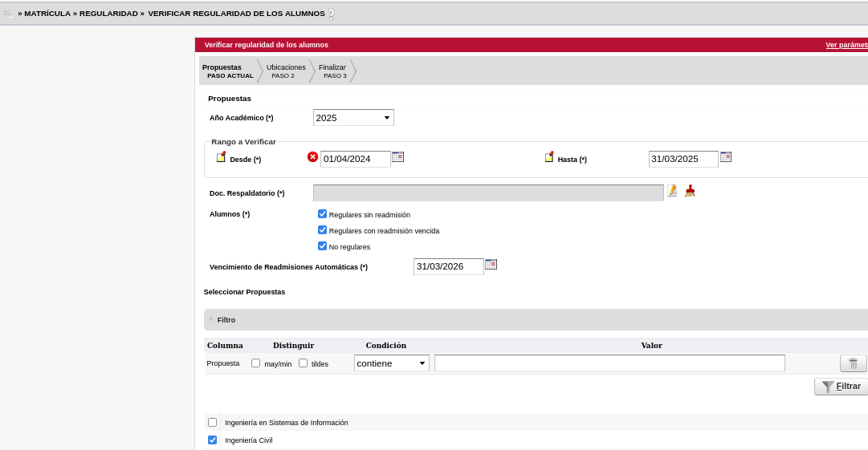Click the Ingeniería en Sistemas de Información text
The width and height of the screenshot is (868, 450).
(286, 423)
